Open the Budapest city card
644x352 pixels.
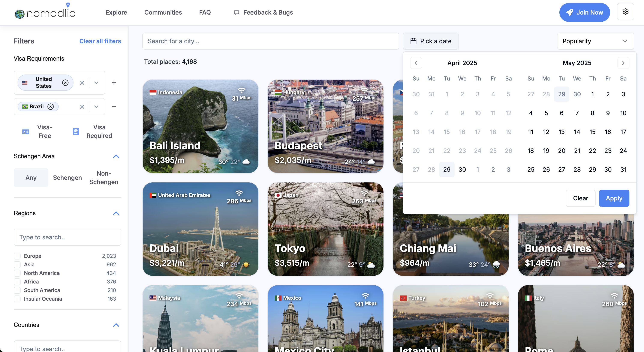(x=325, y=126)
